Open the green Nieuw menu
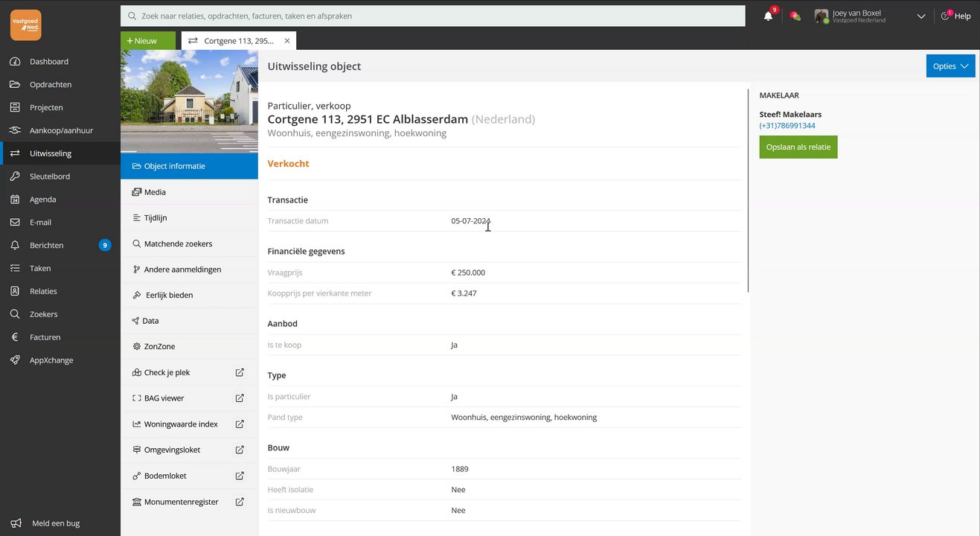Image resolution: width=980 pixels, height=536 pixels. (x=147, y=41)
